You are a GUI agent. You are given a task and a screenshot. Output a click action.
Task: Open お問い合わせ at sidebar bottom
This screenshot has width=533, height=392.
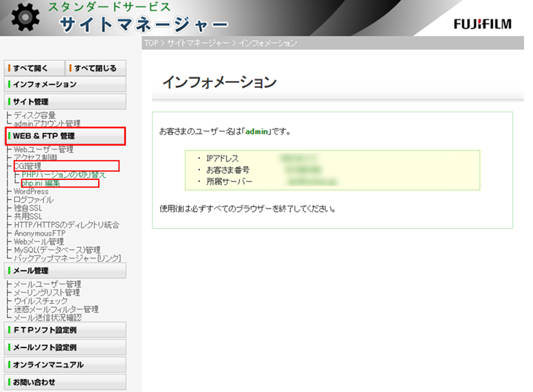[65, 382]
